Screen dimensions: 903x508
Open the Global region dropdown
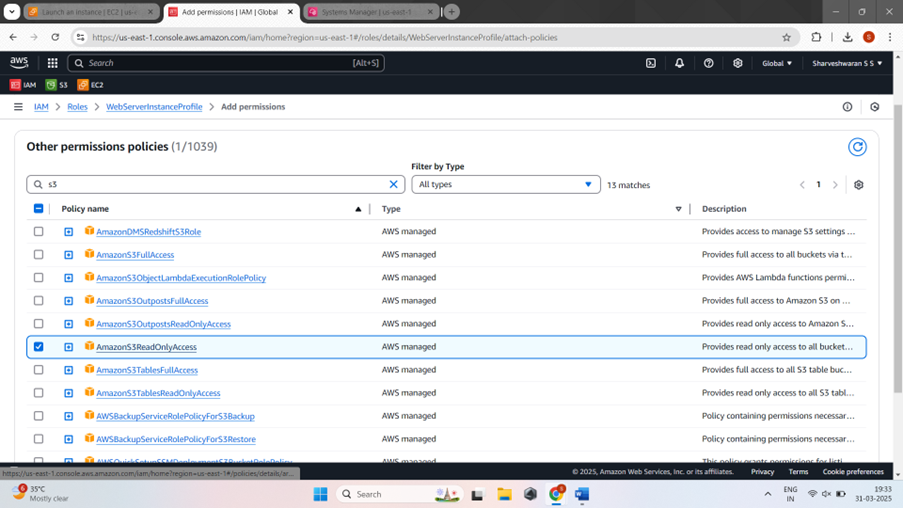point(777,63)
